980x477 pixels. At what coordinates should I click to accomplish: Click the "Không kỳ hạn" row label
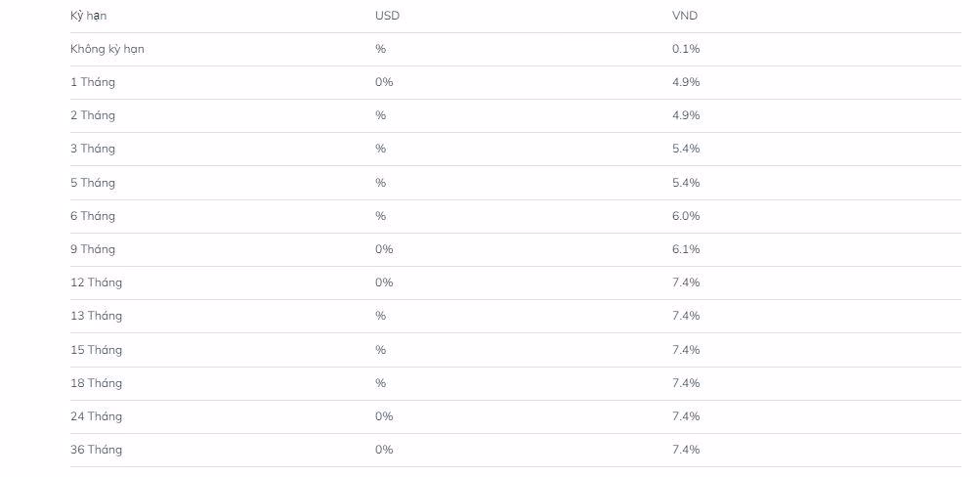tap(107, 49)
